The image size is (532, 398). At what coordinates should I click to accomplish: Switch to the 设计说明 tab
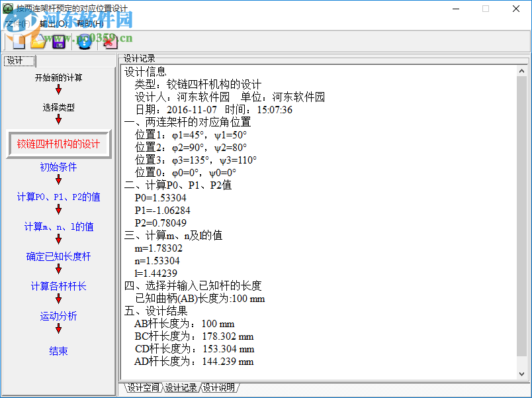(x=219, y=387)
